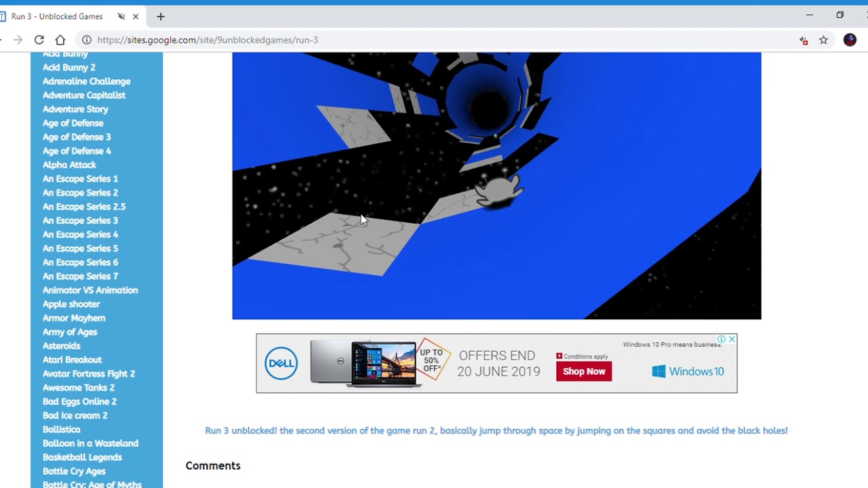
Task: Reload the page with the refresh icon
Action: pos(39,40)
